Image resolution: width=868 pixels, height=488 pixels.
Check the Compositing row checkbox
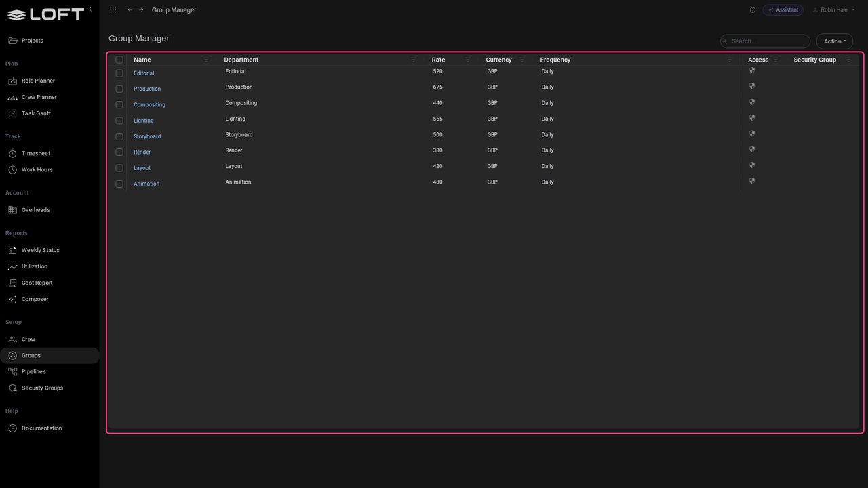pos(119,105)
